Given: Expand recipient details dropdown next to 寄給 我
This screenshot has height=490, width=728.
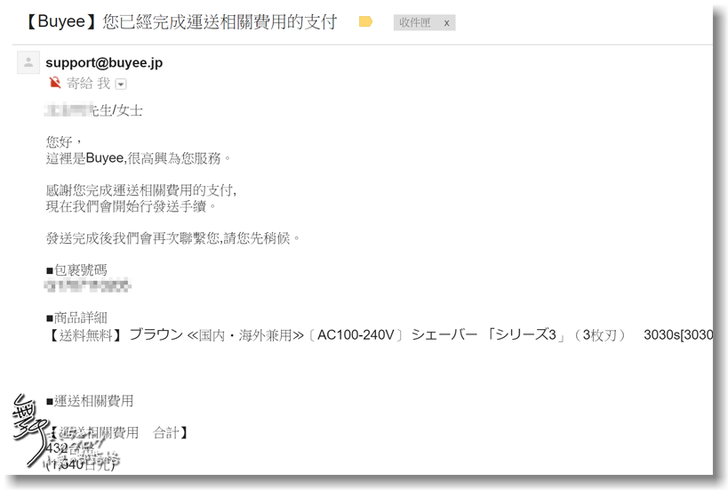Looking at the screenshot, I should 121,84.
